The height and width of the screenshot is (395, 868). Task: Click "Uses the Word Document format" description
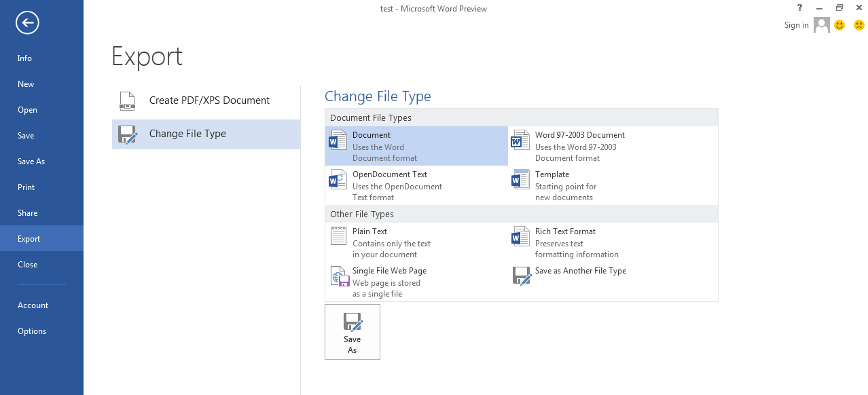(x=384, y=153)
